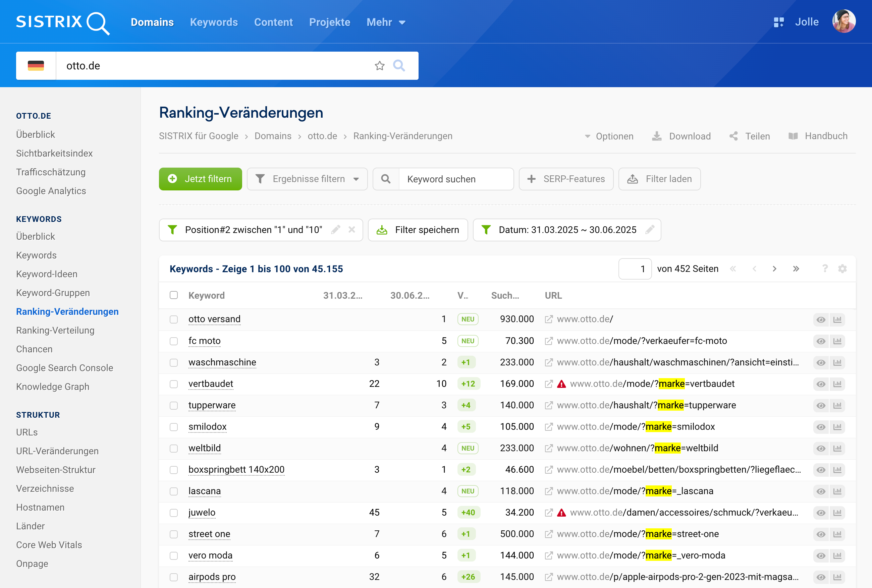This screenshot has height=588, width=872.
Task: Click into the Keyword suchen field
Action: point(456,179)
